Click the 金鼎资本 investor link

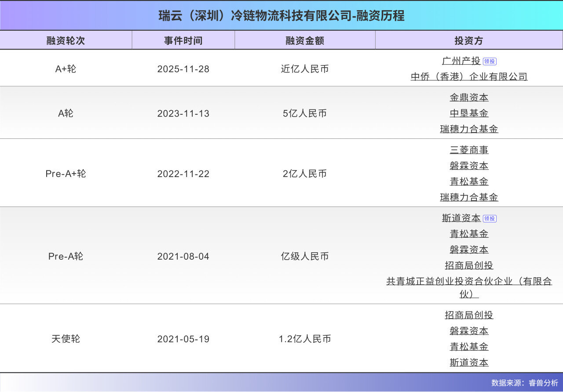click(x=469, y=98)
